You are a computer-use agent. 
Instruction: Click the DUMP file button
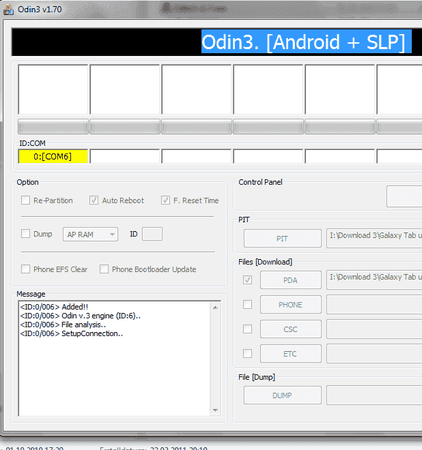coord(283,395)
